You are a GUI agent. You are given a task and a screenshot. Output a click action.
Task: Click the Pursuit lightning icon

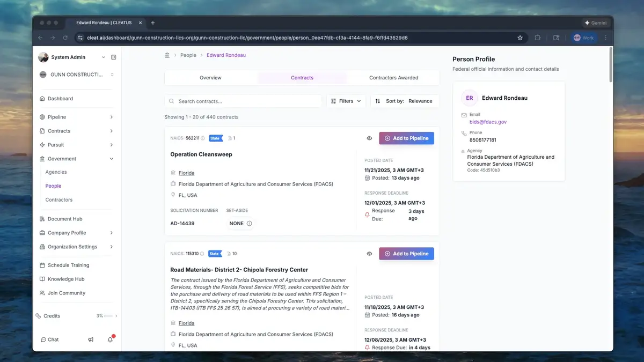click(x=42, y=145)
